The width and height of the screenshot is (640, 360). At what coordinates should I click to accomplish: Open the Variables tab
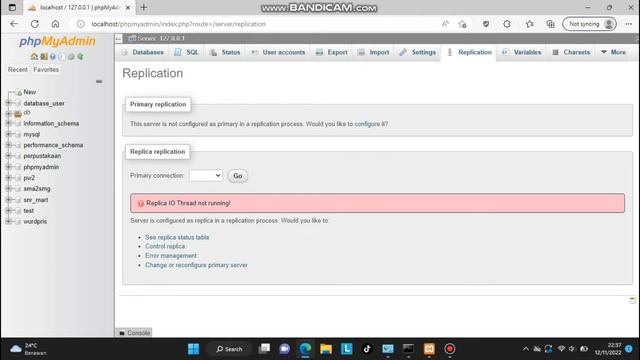point(522,52)
